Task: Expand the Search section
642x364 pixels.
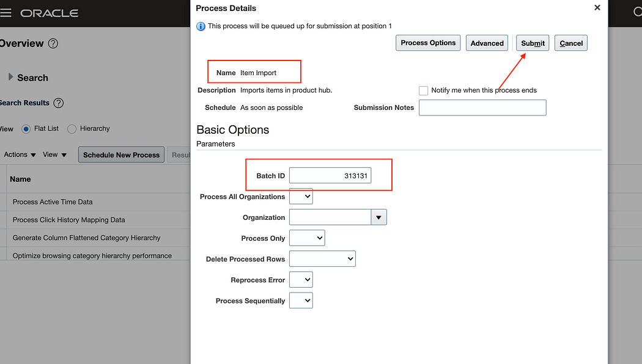Action: (10, 77)
